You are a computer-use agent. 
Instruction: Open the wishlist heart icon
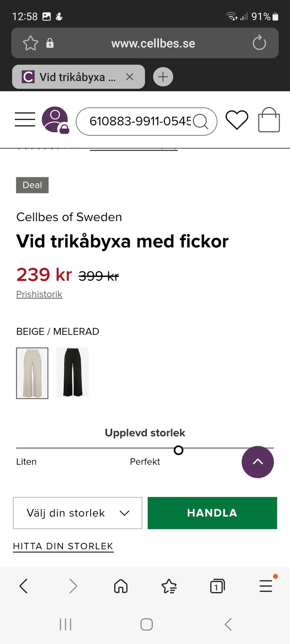tap(237, 120)
